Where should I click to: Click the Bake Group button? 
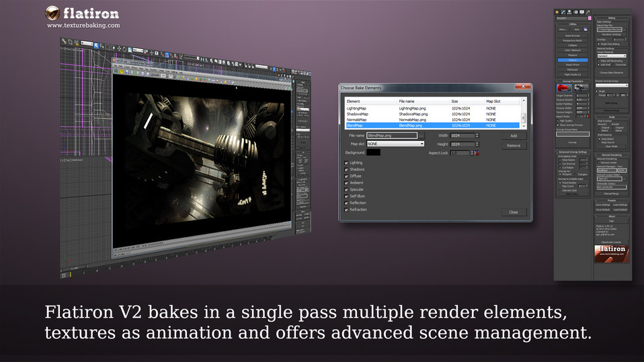pos(612,103)
